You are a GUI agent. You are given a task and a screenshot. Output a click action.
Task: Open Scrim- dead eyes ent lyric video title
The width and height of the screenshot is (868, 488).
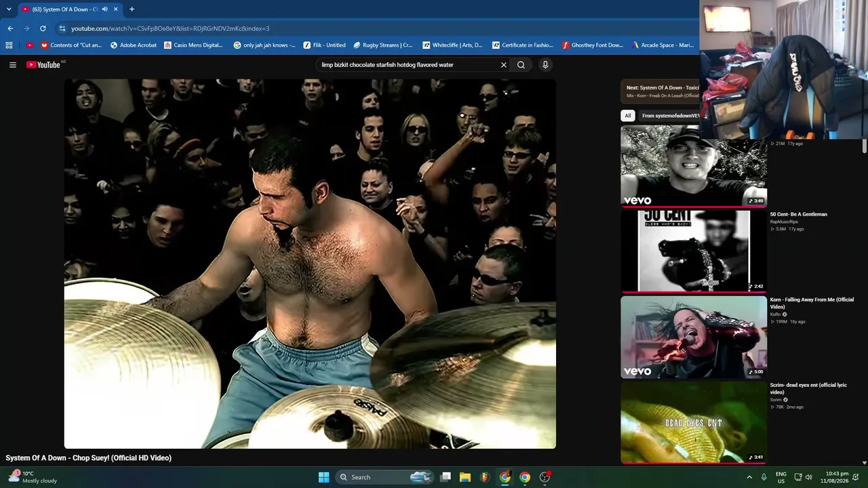pyautogui.click(x=808, y=388)
